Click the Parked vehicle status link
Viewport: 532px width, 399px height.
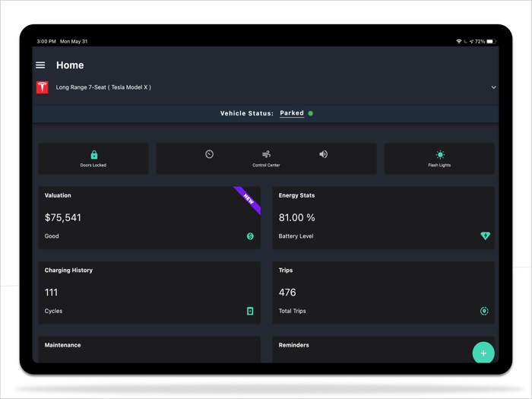tap(292, 113)
